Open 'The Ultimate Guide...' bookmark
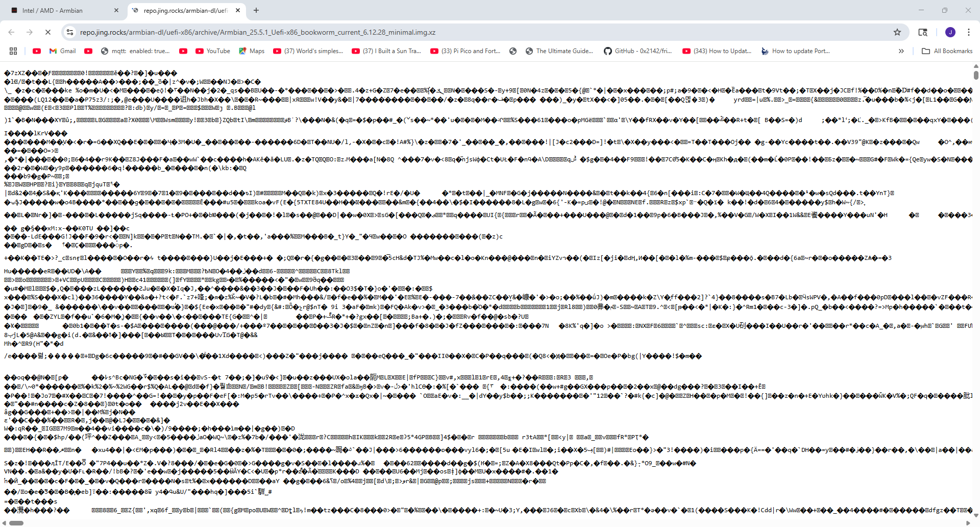The height and width of the screenshot is (527, 980). (x=559, y=51)
